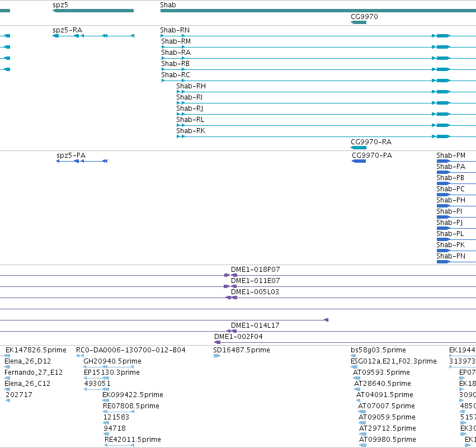Image resolution: width=476 pixels, height=448 pixels.
Task: Select the Shab-PL protein label
Action: coord(450,234)
